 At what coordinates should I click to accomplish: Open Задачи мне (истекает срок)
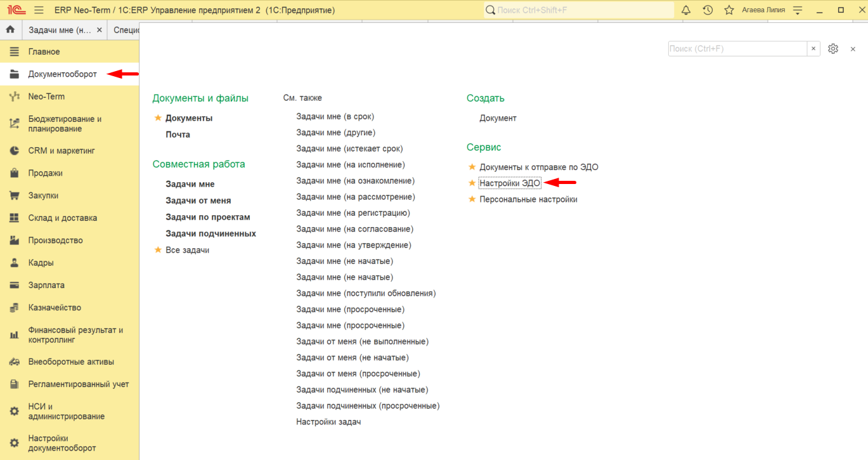(349, 148)
